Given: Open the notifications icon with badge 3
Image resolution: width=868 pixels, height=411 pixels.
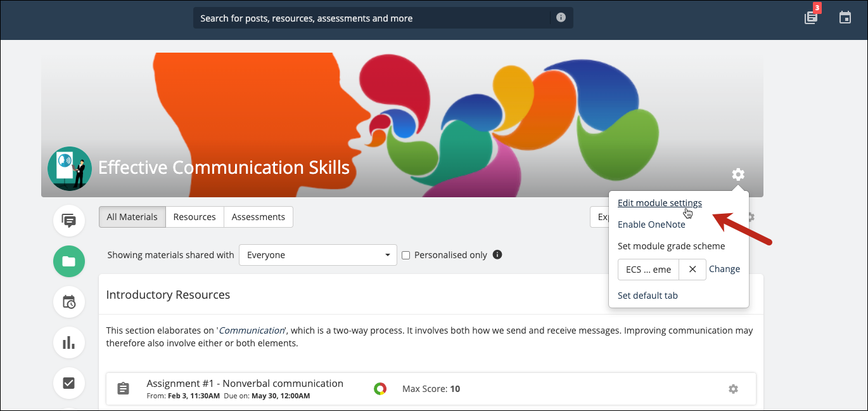Looking at the screenshot, I should pyautogui.click(x=811, y=18).
